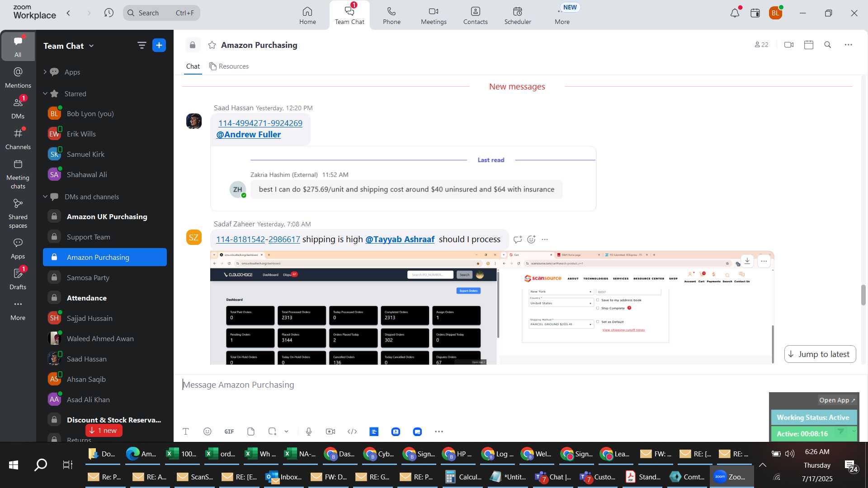Viewport: 868px width, 488px height.
Task: Click the @Andrew Fuller mention
Action: point(248,135)
